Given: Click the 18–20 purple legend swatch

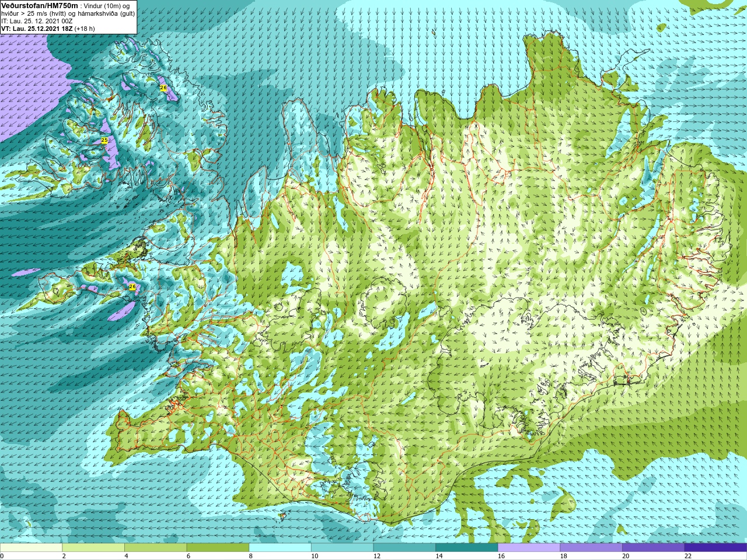Looking at the screenshot, I should pos(591,548).
